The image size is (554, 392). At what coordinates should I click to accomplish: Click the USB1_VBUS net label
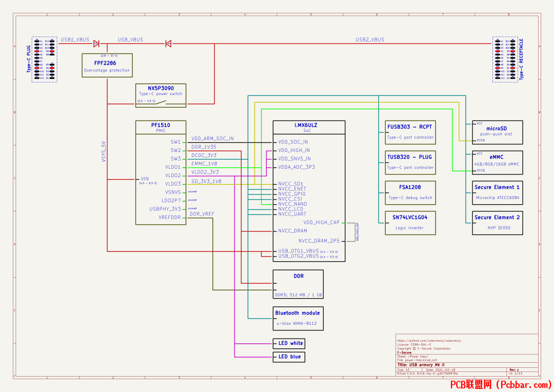pyautogui.click(x=75, y=40)
